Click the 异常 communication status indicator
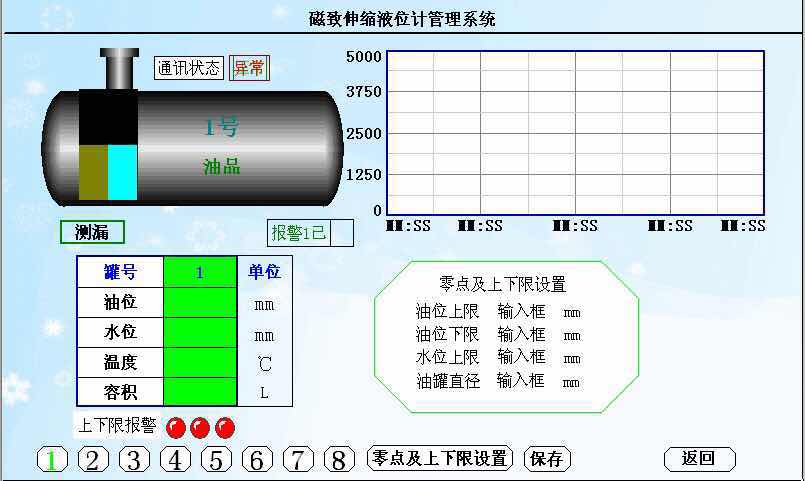The image size is (805, 481). coord(249,68)
